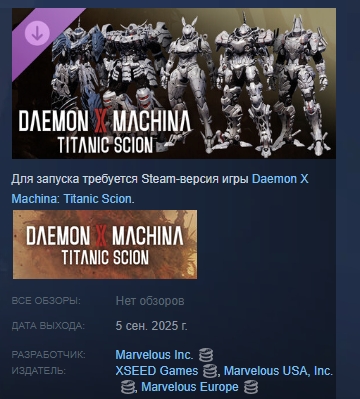Click the rabbit-eared mech in the header image
The image size is (360, 399).
(188, 80)
